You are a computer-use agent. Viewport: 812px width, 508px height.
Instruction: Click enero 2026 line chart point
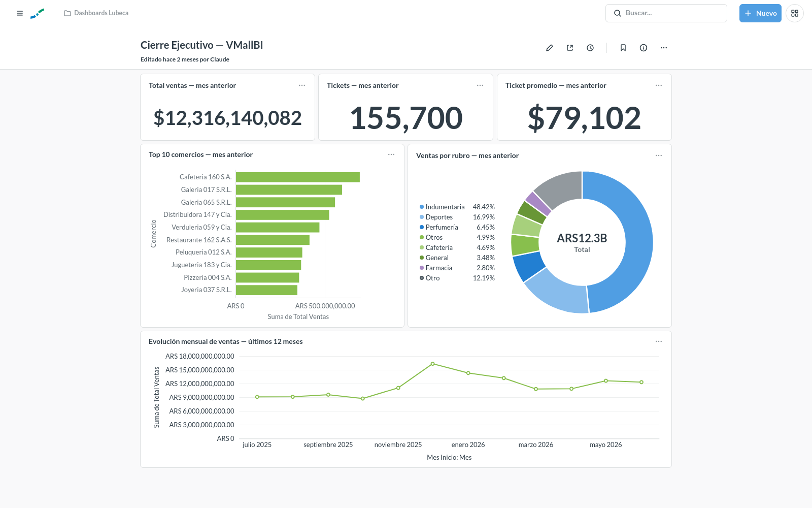(x=468, y=373)
